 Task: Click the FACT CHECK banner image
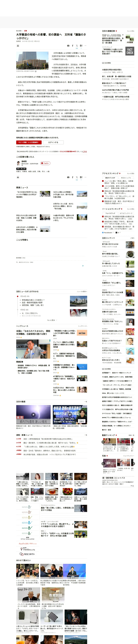130,51
